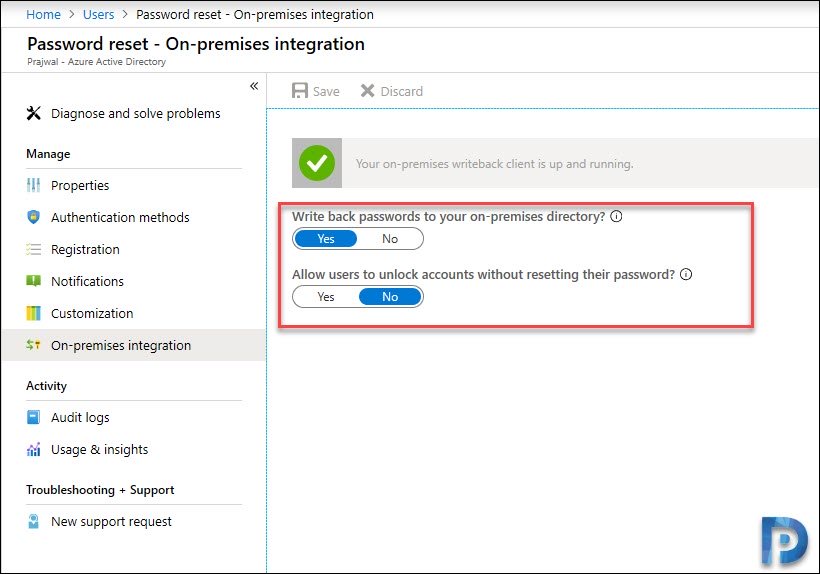
Task: Click the Registration checklist icon
Action: (x=33, y=249)
